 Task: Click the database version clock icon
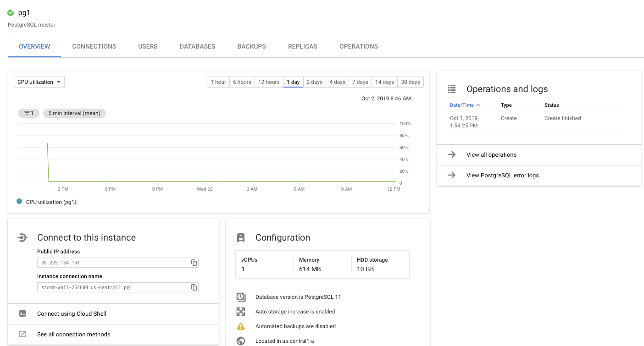tap(241, 297)
